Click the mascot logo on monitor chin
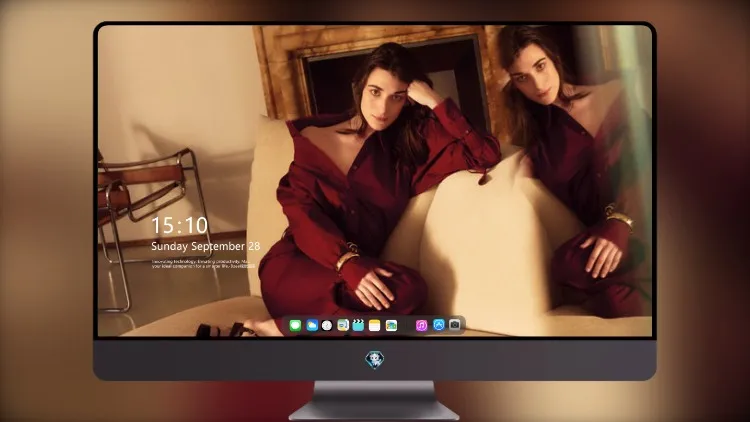Image resolution: width=750 pixels, height=422 pixels. (x=375, y=360)
